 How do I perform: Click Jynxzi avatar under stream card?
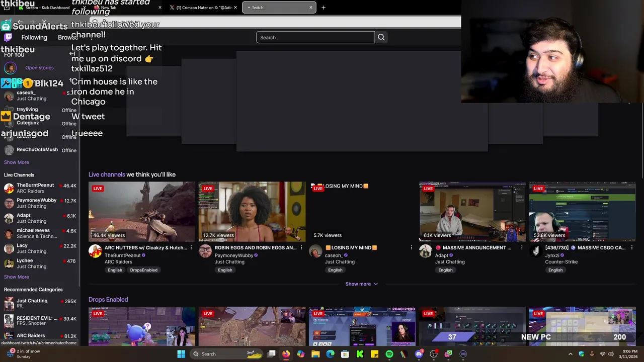coord(536,251)
